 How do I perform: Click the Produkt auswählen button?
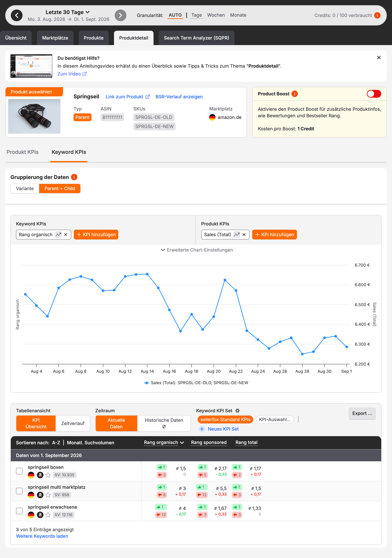(x=34, y=92)
